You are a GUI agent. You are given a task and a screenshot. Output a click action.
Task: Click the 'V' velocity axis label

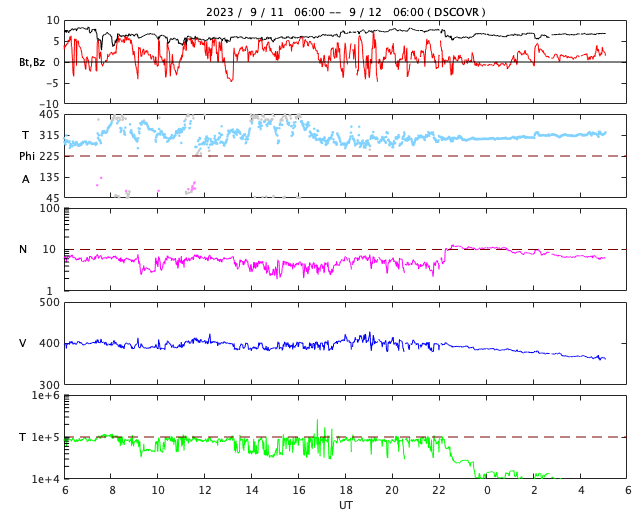click(23, 343)
